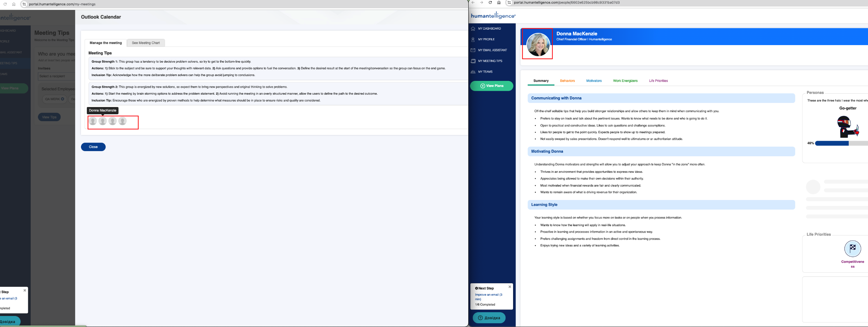Image resolution: width=868 pixels, height=327 pixels.
Task: Reload the Donna MacKenzie profile page
Action: [490, 2]
